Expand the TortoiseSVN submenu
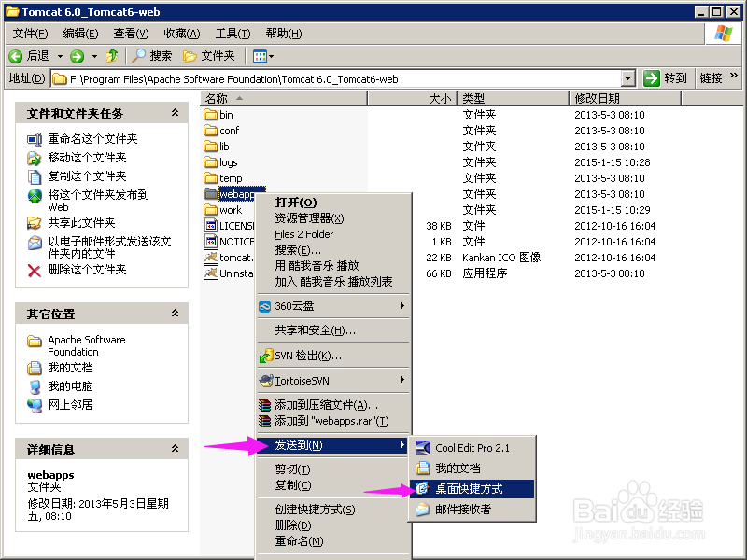 click(x=402, y=380)
